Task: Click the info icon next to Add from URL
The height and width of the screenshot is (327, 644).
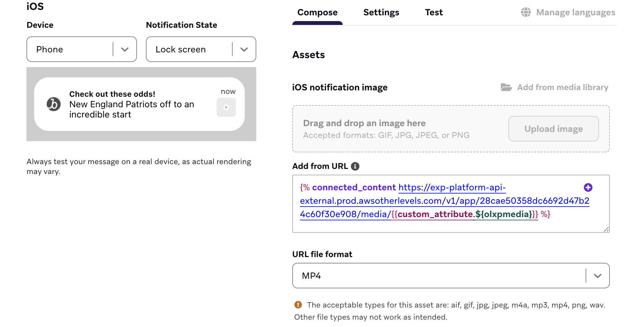Action: click(356, 166)
